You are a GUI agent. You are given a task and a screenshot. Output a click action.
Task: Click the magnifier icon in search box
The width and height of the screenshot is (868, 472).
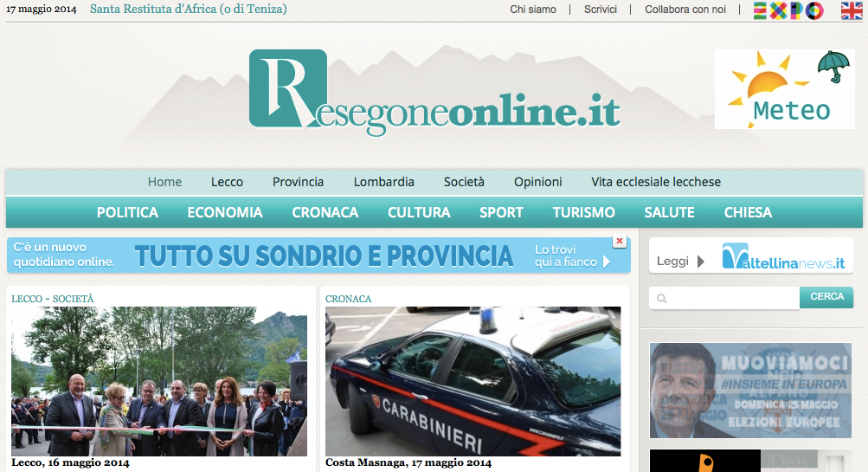point(661,298)
